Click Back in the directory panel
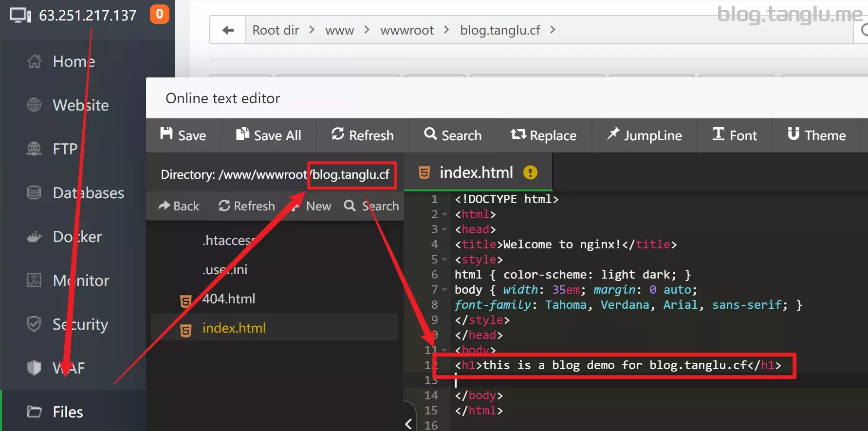 [179, 206]
